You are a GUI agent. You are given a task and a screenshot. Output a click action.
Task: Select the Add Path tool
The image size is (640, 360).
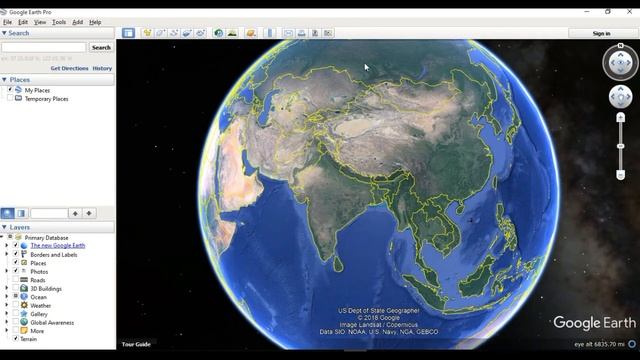coord(174,33)
